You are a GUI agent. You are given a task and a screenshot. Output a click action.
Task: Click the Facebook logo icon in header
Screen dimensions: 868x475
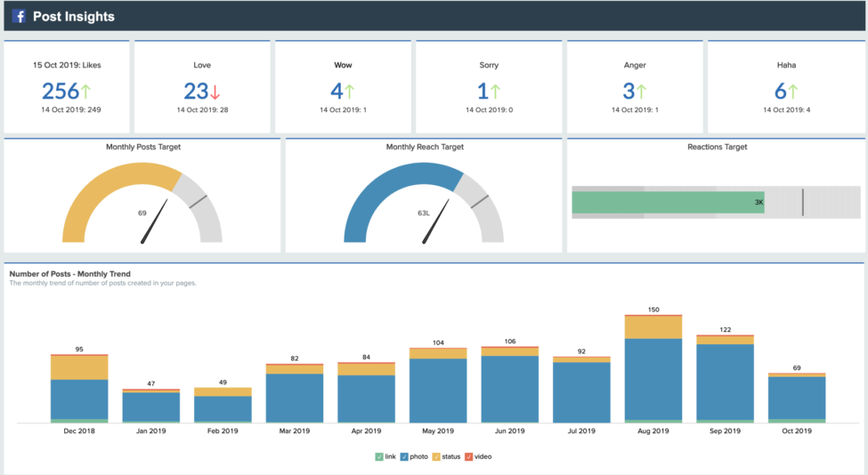19,16
